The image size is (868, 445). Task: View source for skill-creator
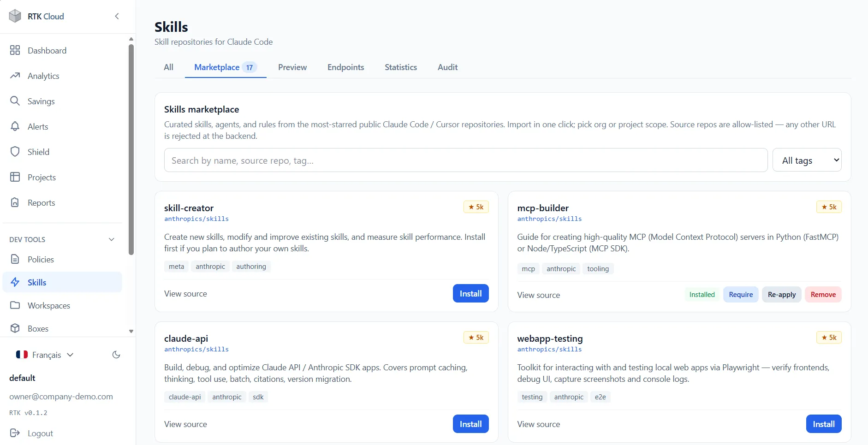tap(185, 294)
